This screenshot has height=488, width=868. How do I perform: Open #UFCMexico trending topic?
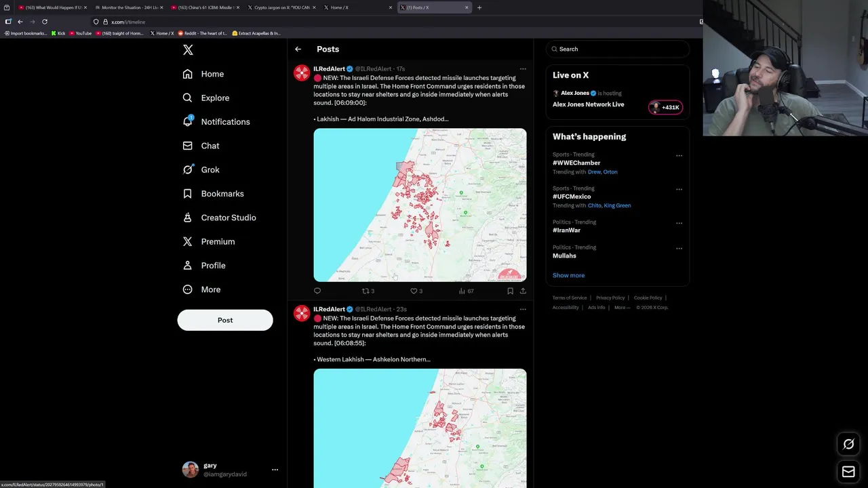572,197
